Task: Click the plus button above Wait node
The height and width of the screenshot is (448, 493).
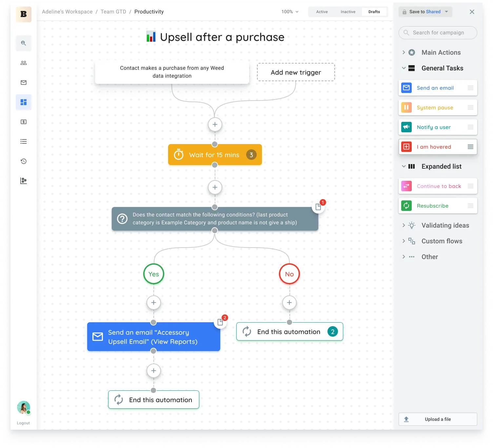Action: [x=215, y=124]
